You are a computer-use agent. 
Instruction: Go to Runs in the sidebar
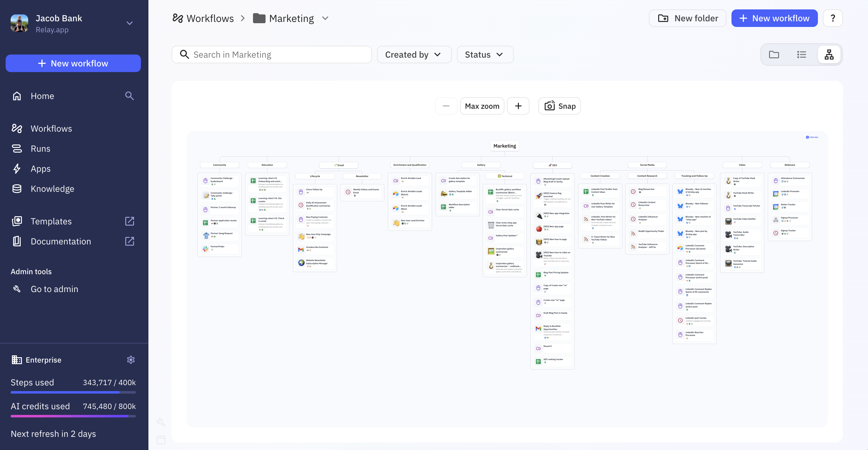(40, 149)
